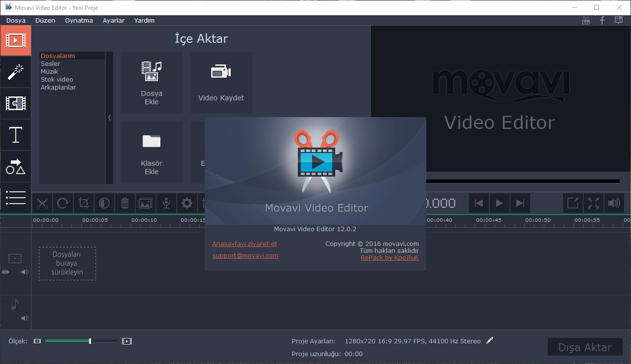Click the Video Kaydet camera tile
631x364 pixels.
click(x=221, y=83)
